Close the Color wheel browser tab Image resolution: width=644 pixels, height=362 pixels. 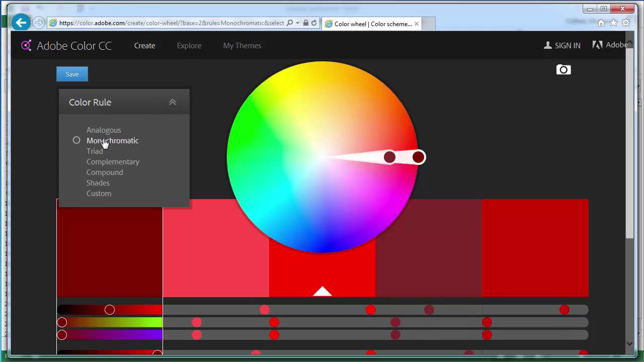[417, 24]
